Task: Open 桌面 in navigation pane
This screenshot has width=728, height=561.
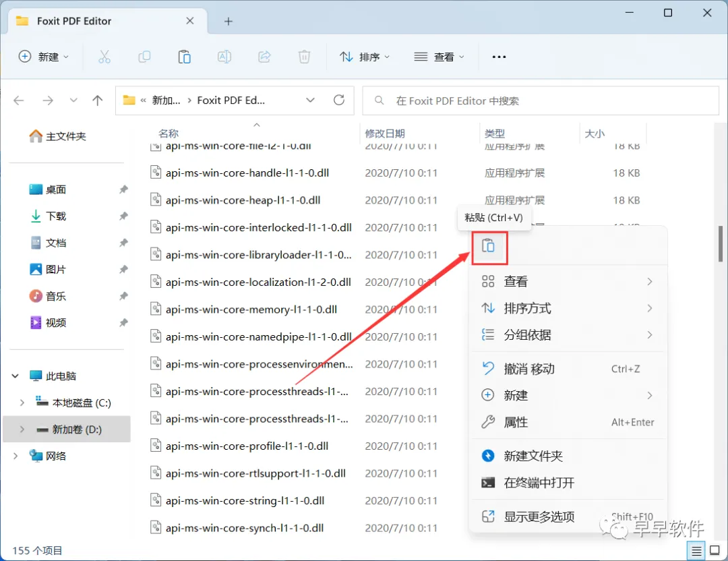Action: coord(48,189)
